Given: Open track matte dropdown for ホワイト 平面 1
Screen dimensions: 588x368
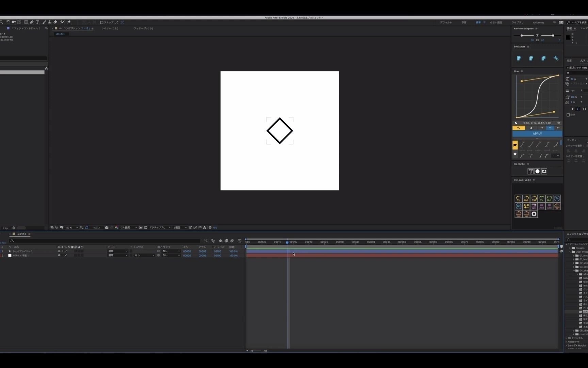Looking at the screenshot, I should coord(144,255).
